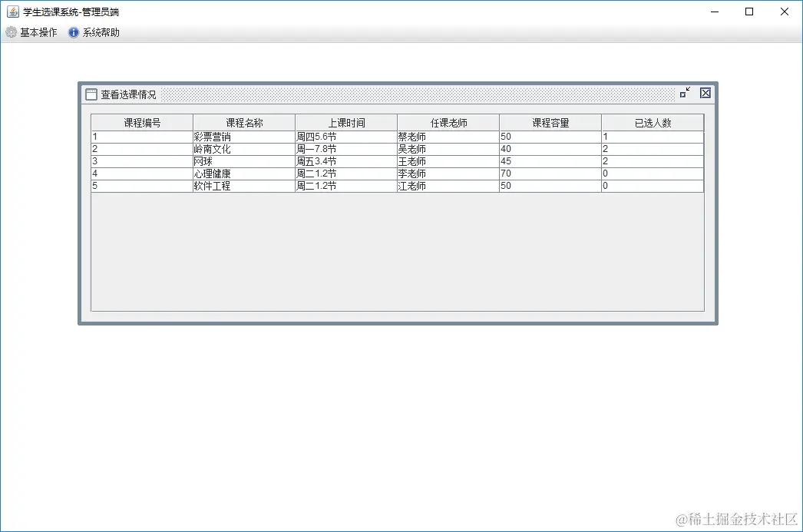Click the capacity cell showing 70
The height and width of the screenshot is (532, 803).
tap(550, 173)
